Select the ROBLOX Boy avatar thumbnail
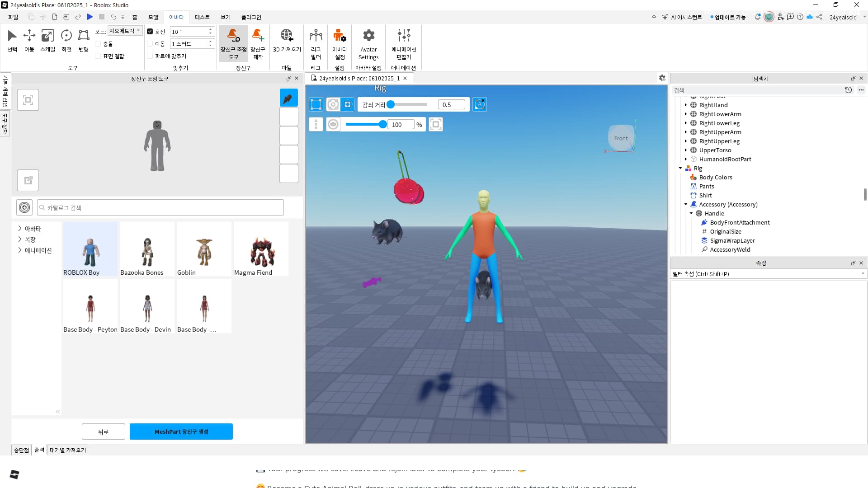 pyautogui.click(x=90, y=249)
